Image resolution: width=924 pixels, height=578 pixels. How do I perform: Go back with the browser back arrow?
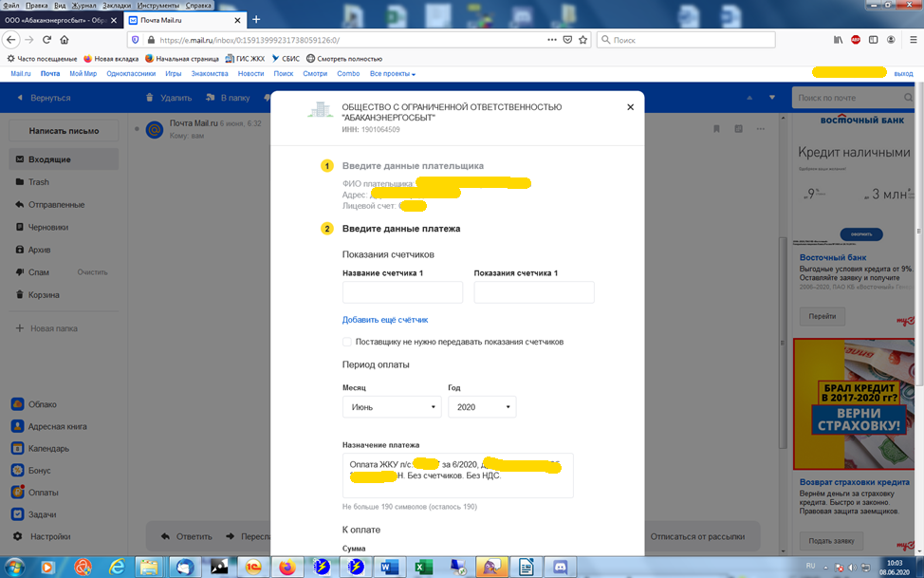pyautogui.click(x=11, y=40)
